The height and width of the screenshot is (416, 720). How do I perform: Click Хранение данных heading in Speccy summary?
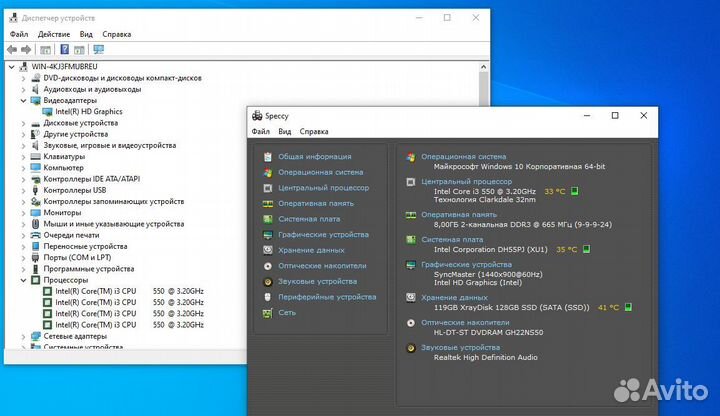[x=455, y=298]
